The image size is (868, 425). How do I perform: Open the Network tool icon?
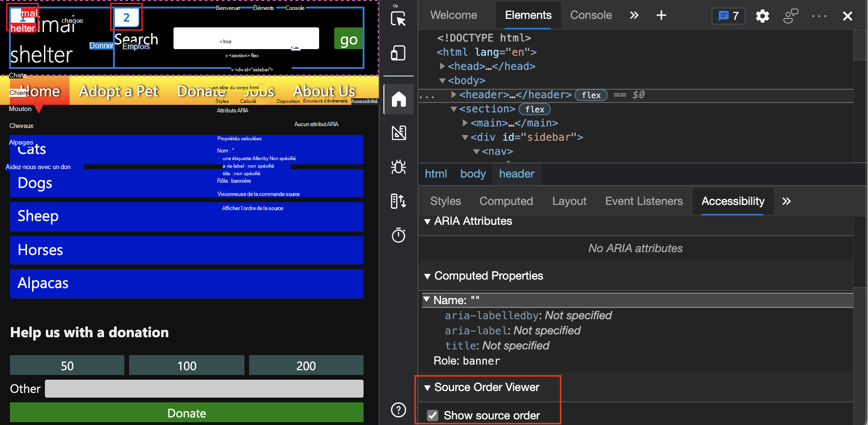point(399,201)
